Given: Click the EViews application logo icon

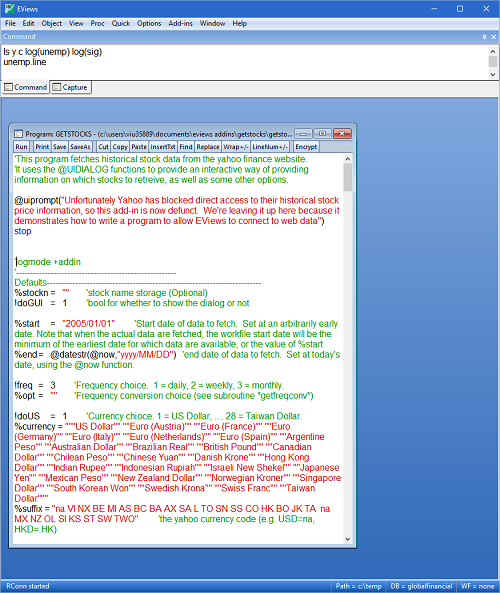Looking at the screenshot, I should pyautogui.click(x=9, y=9).
